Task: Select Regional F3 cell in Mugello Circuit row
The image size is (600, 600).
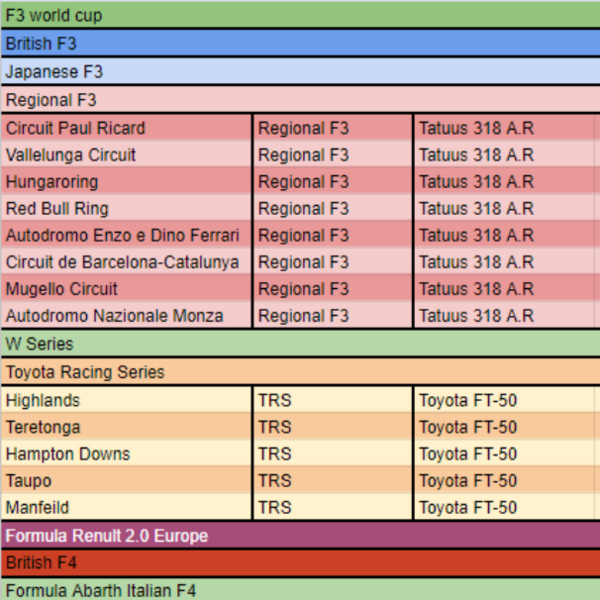Action: click(x=333, y=289)
